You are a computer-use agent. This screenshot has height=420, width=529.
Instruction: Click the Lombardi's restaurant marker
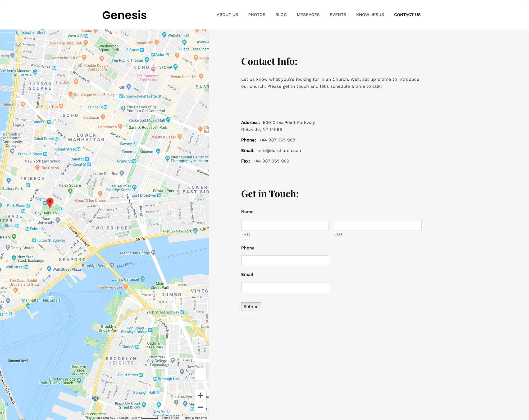tap(120, 126)
